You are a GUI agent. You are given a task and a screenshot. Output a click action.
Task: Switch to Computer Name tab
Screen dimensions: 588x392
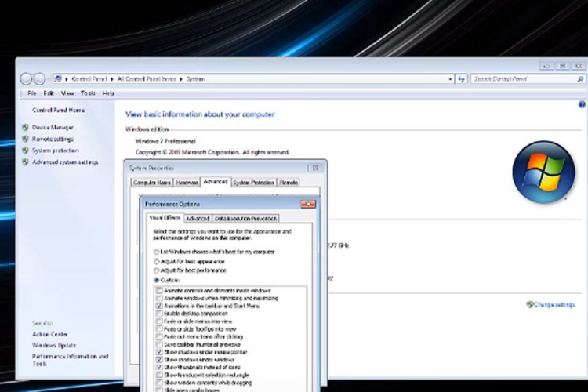tap(152, 183)
